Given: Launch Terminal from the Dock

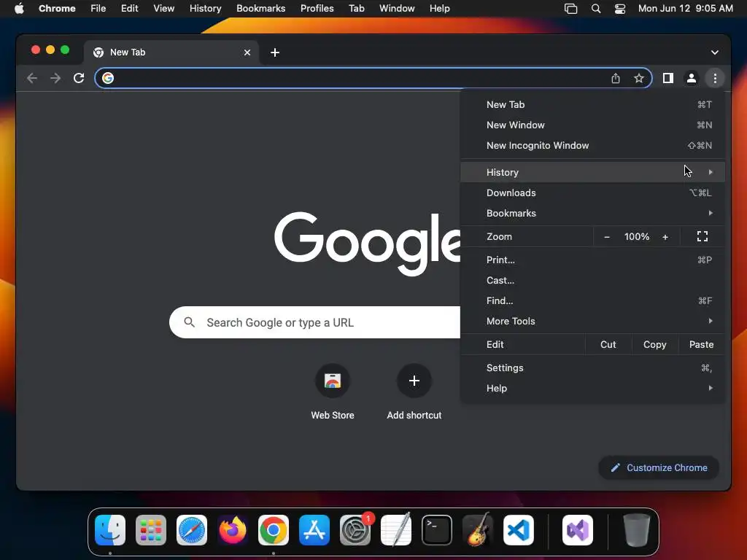Looking at the screenshot, I should point(437,530).
